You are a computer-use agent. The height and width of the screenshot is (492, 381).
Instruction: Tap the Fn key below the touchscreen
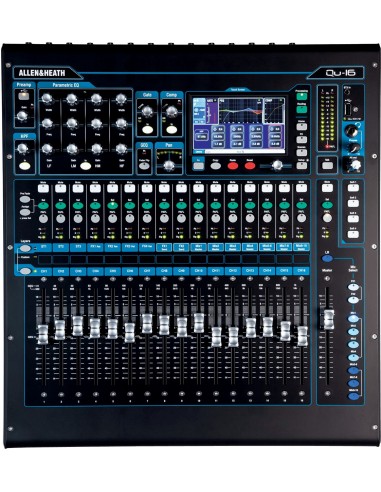click(198, 166)
